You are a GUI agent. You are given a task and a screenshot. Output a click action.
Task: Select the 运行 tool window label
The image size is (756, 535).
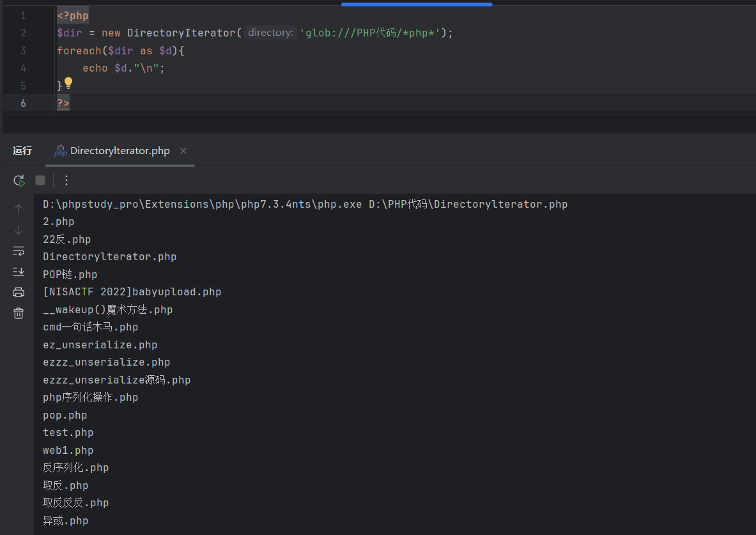22,151
